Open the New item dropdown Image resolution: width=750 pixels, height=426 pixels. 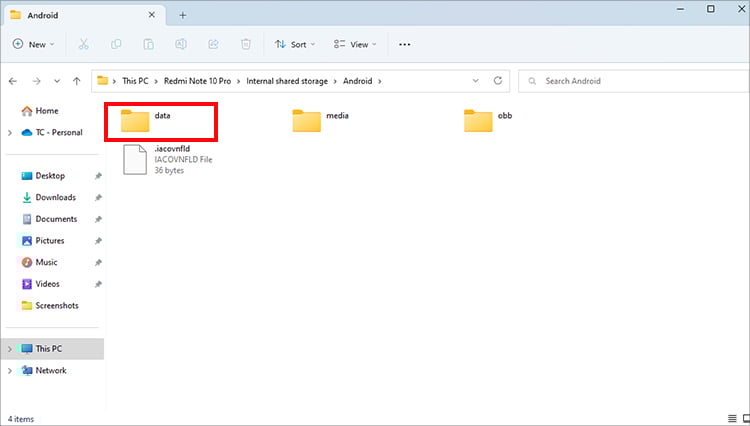tap(33, 44)
